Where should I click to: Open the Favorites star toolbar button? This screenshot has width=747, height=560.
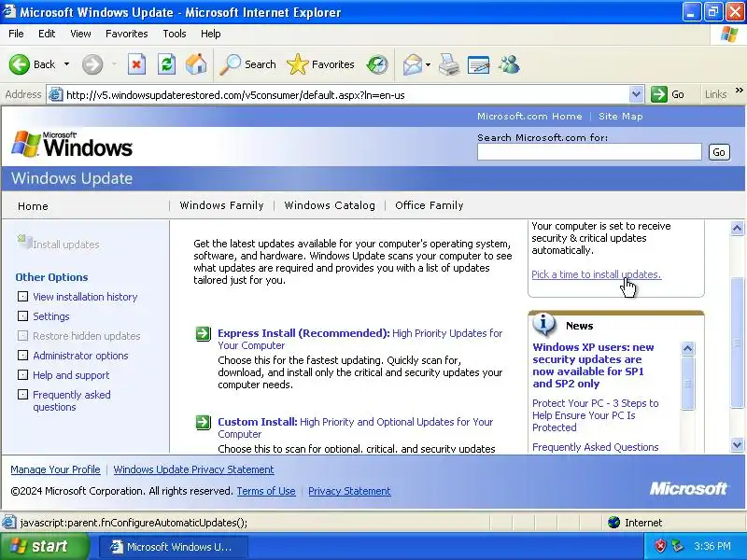tap(320, 64)
